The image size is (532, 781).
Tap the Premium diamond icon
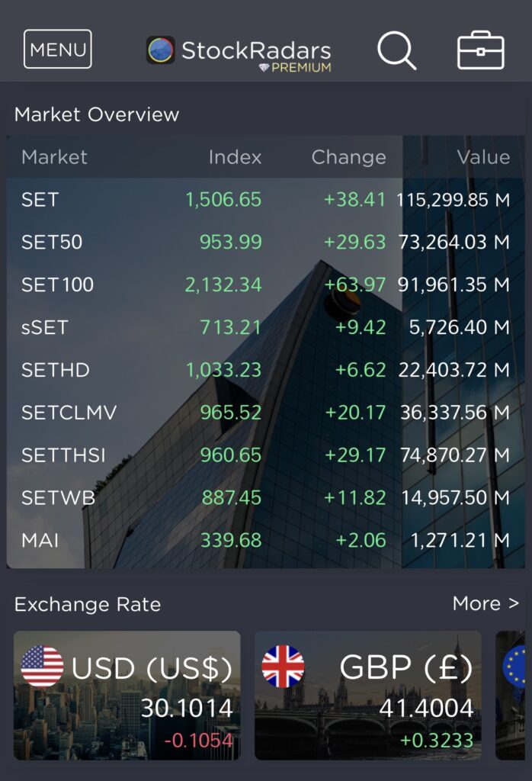click(264, 68)
